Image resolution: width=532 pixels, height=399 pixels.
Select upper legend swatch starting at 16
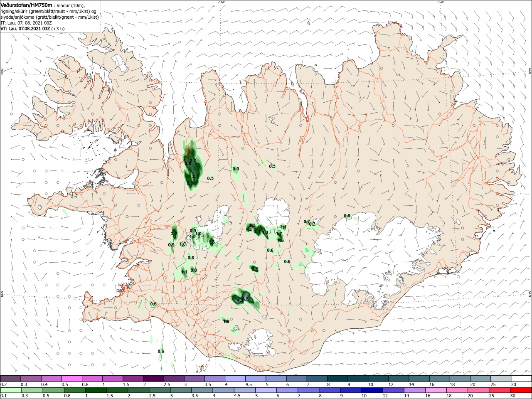pos(439,379)
